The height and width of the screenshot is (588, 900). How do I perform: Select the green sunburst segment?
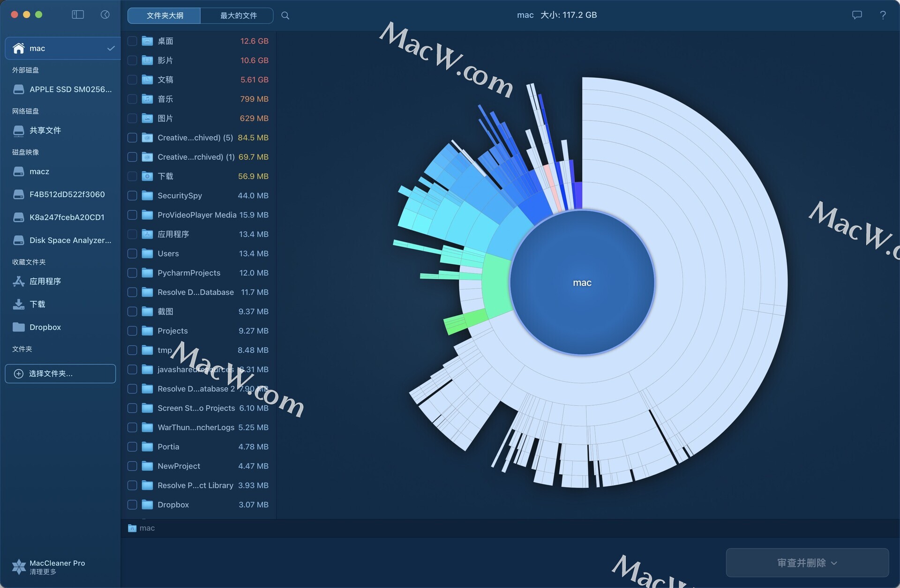pyautogui.click(x=497, y=286)
